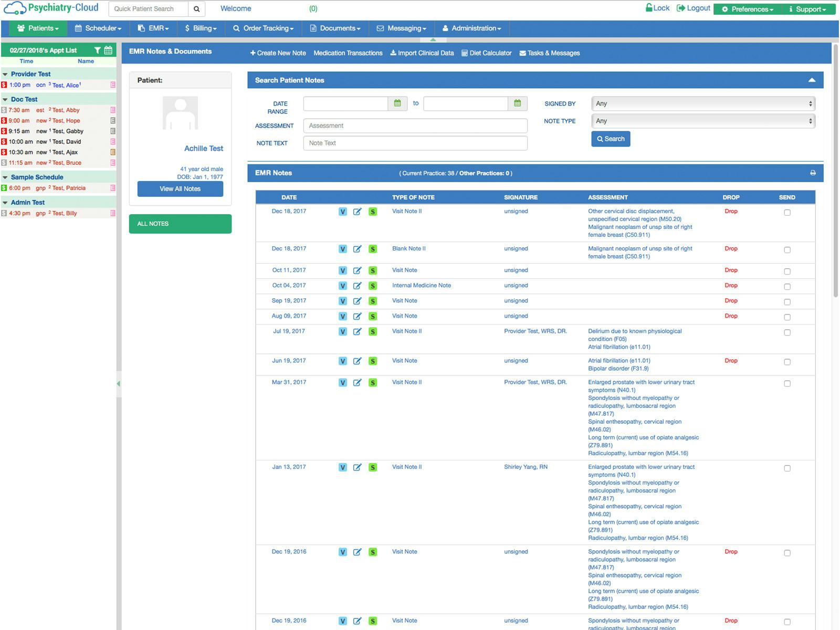Open the calendar picker for the date range start

click(x=397, y=103)
